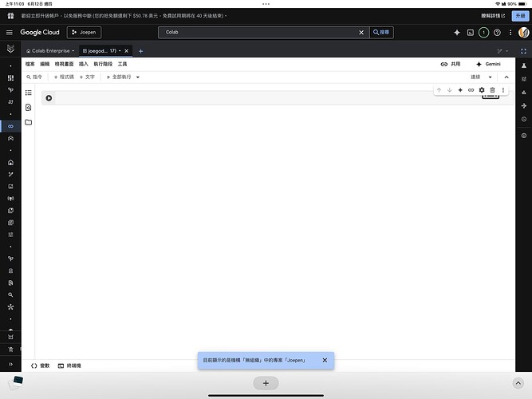Open the 變數 variables panel

(x=40, y=365)
